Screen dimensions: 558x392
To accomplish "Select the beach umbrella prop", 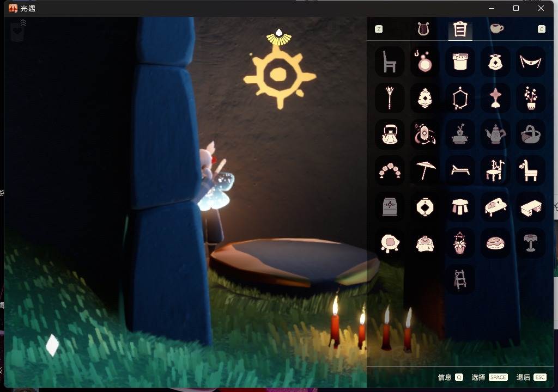I will pyautogui.click(x=424, y=170).
